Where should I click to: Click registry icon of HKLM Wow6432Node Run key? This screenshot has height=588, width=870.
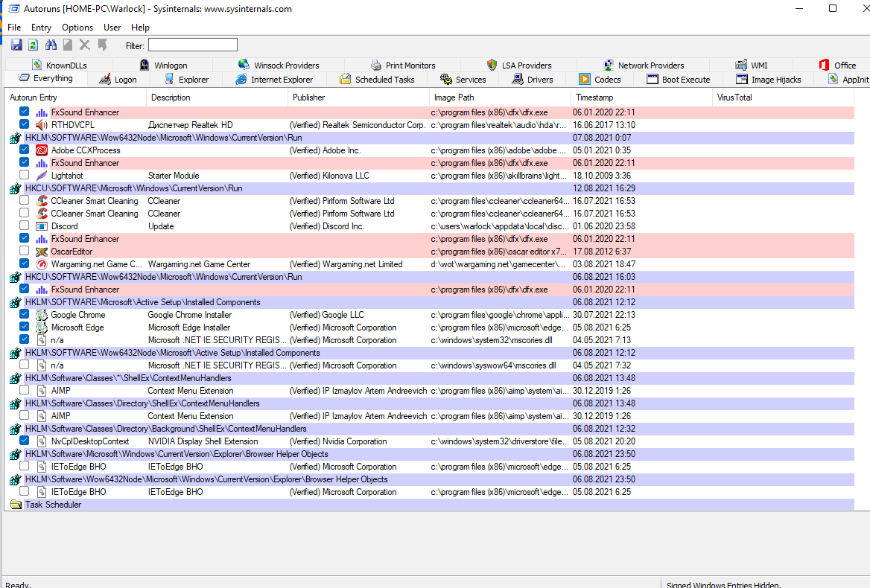click(16, 138)
